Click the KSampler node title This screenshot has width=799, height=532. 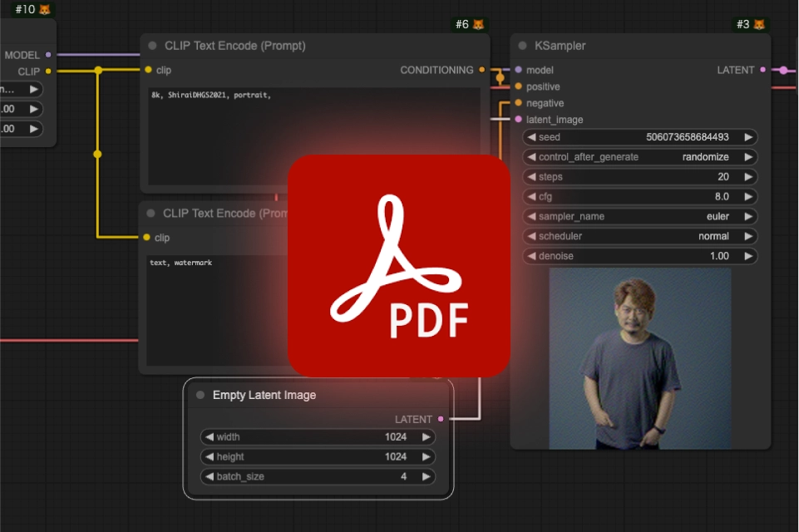tap(560, 46)
